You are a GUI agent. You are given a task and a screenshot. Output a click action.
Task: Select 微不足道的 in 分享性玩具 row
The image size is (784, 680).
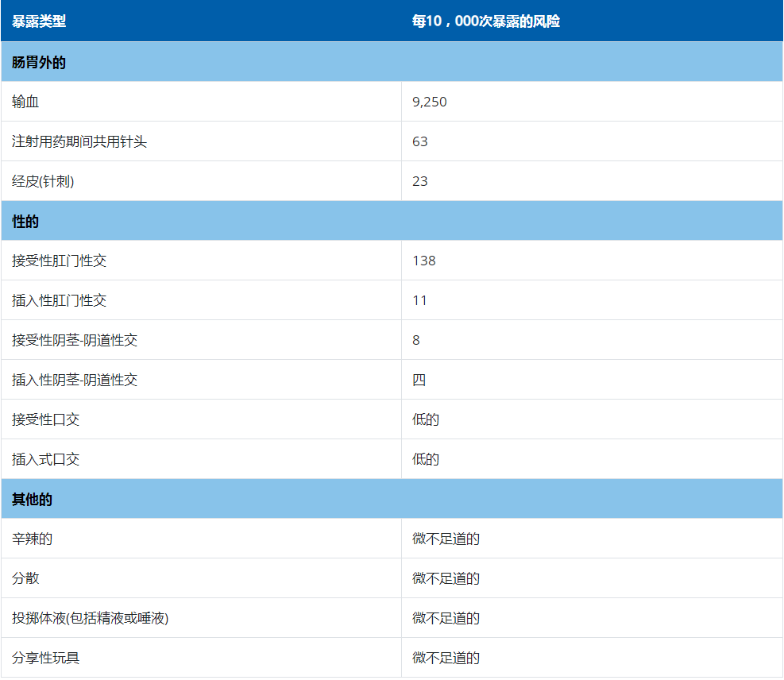(446, 658)
